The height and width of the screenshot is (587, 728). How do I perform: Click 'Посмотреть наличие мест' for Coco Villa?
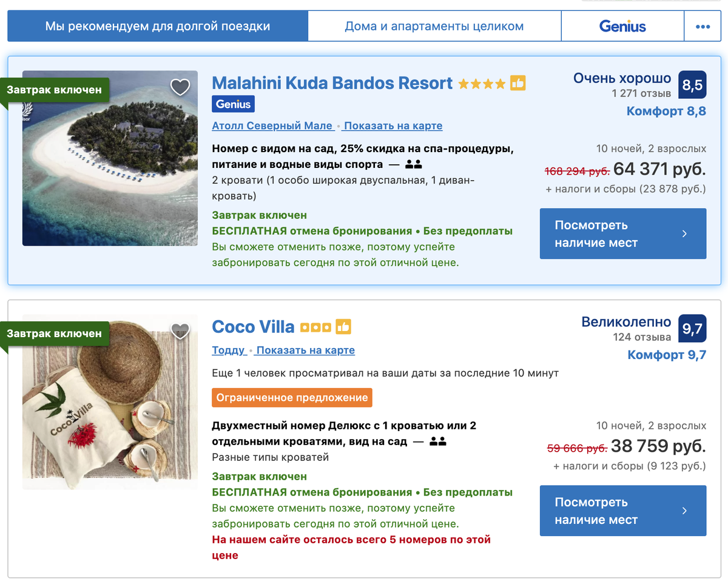coord(623,511)
